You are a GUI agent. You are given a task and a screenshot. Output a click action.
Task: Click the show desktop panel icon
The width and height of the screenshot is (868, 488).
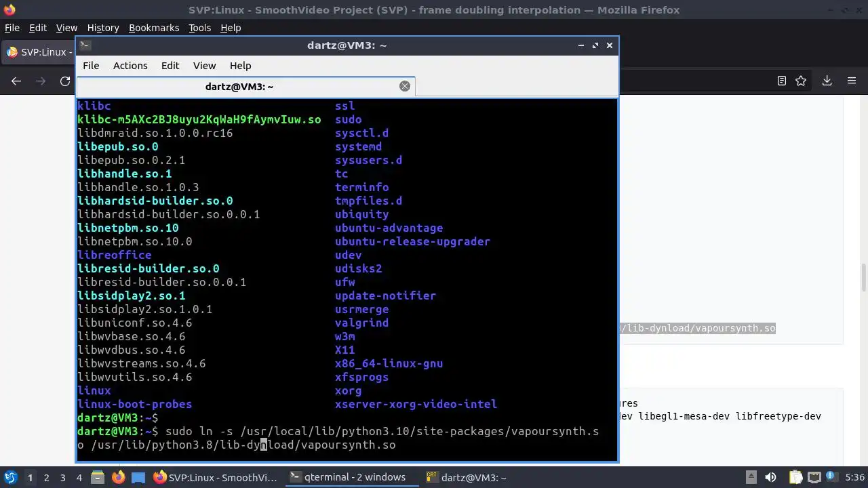pos(138,477)
